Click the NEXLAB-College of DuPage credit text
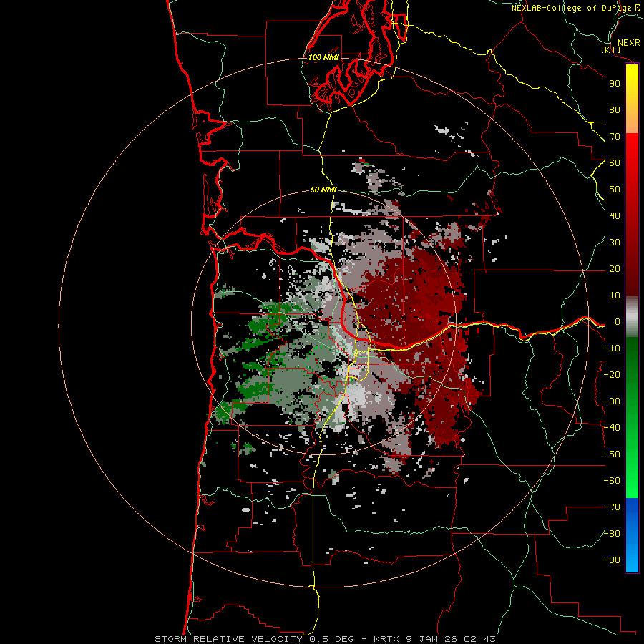This screenshot has height=644, width=644. [x=576, y=8]
